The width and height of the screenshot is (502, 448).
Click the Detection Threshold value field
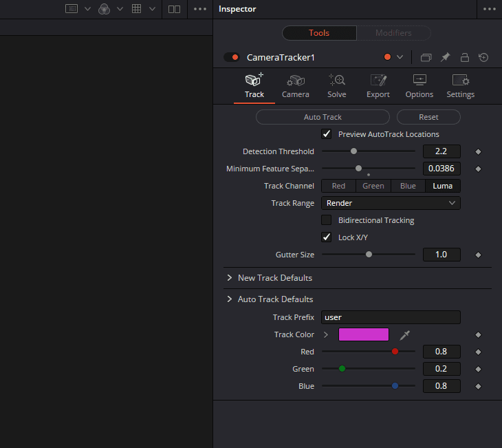click(x=441, y=151)
